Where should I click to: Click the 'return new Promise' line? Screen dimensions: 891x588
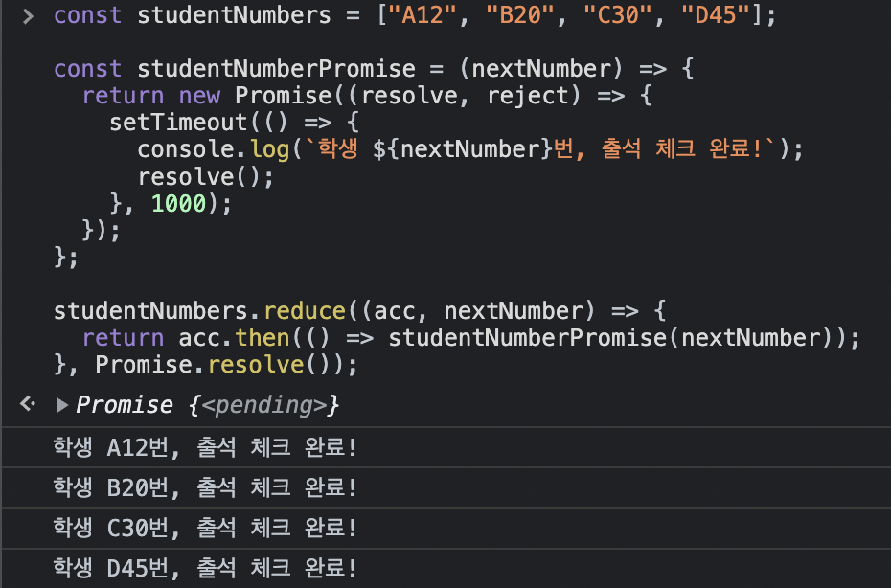click(x=367, y=96)
